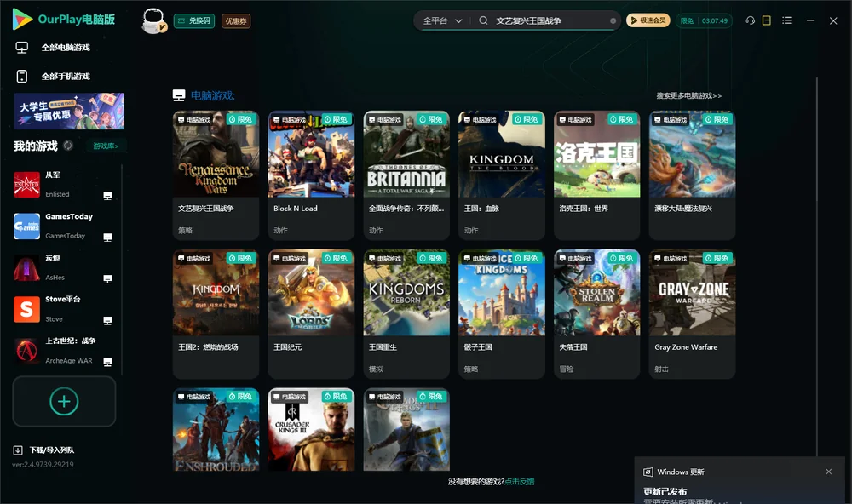This screenshot has height=504, width=852.
Task: Open the 洛克王国：世界 game card
Action: pos(596,175)
